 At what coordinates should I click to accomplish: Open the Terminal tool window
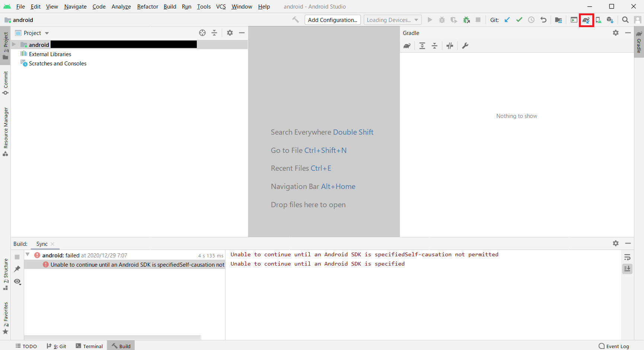(89, 346)
